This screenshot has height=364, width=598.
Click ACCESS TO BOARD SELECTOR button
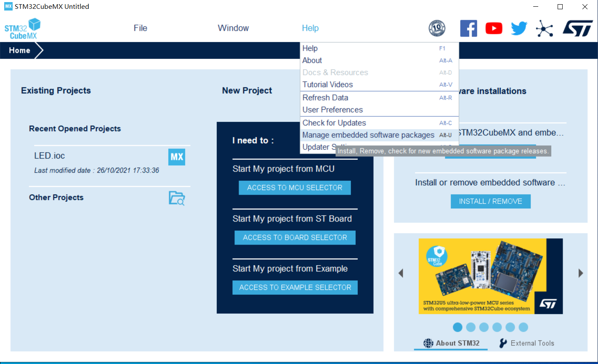click(x=295, y=237)
